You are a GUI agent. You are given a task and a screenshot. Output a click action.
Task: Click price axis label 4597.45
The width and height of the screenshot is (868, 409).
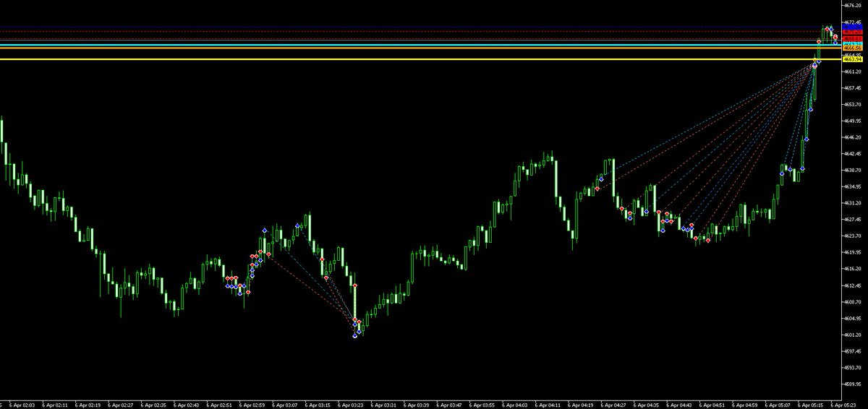point(853,351)
